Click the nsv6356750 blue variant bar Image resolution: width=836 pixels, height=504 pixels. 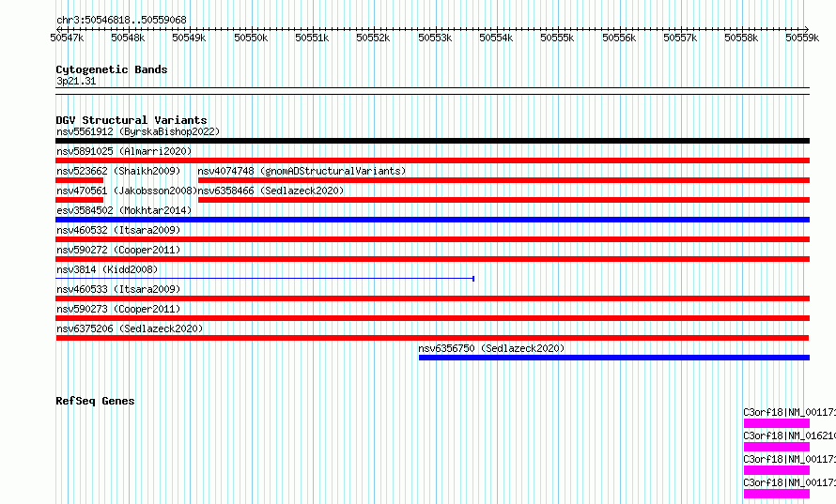click(614, 358)
